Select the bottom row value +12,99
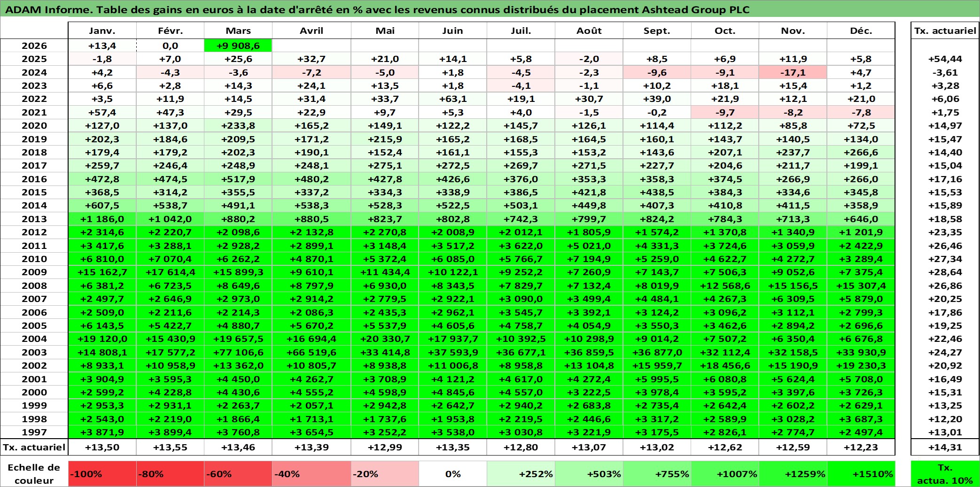Viewport: 980px width, 487px height. 385,447
